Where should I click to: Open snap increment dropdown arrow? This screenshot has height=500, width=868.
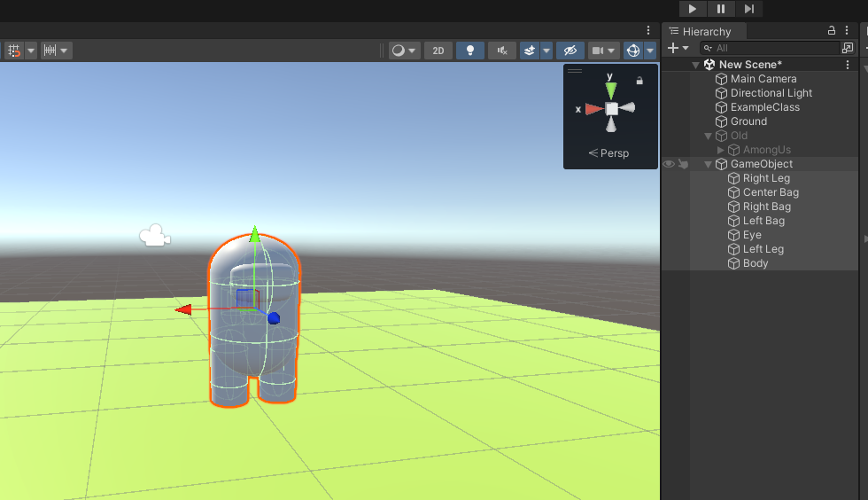[x=64, y=51]
